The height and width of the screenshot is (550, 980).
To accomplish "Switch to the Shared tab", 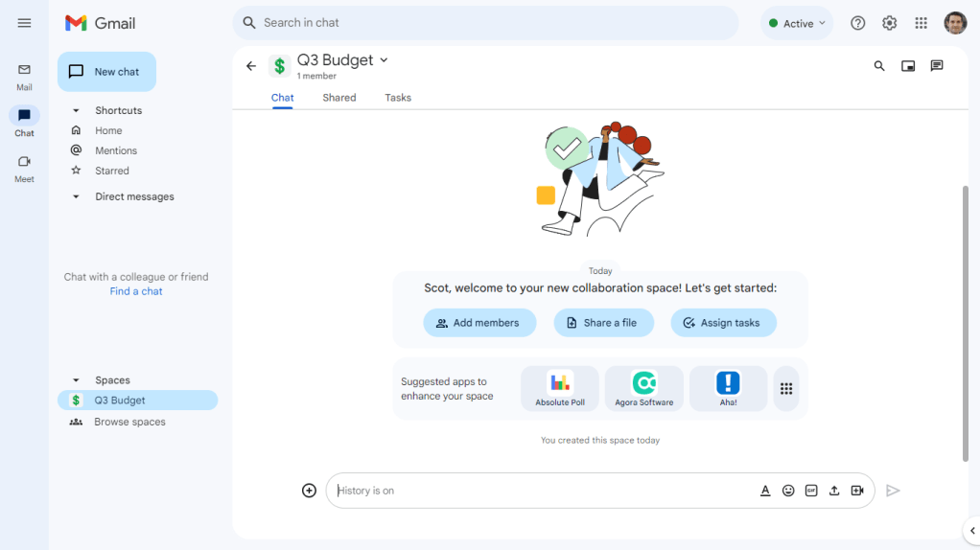I will 339,98.
